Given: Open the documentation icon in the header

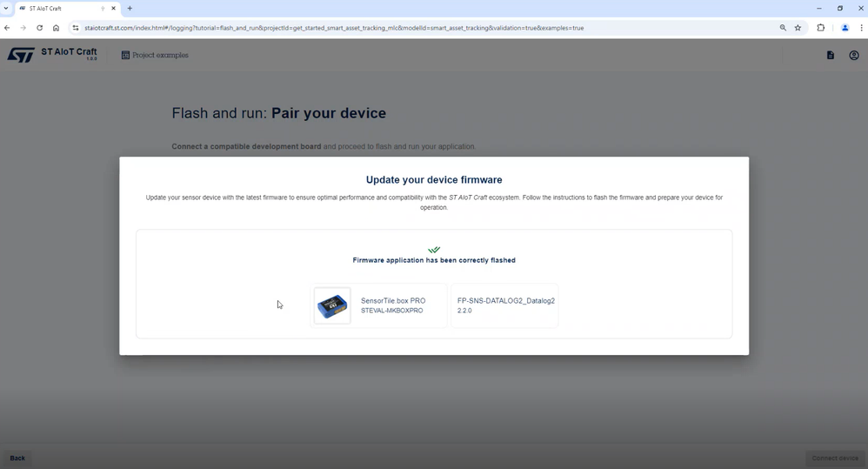Looking at the screenshot, I should tap(831, 56).
